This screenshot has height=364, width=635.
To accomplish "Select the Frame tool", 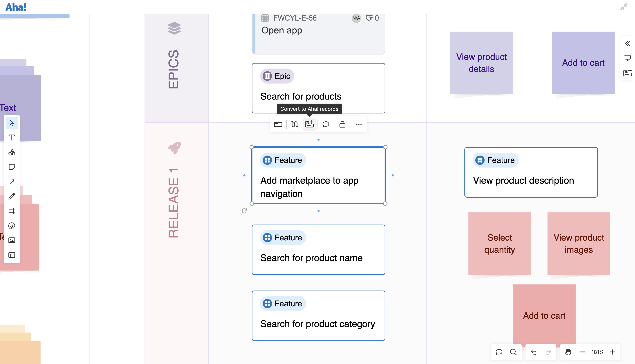I will coord(12,211).
